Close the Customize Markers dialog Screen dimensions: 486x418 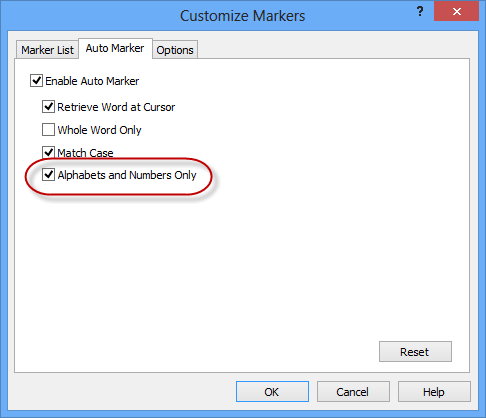coord(456,11)
